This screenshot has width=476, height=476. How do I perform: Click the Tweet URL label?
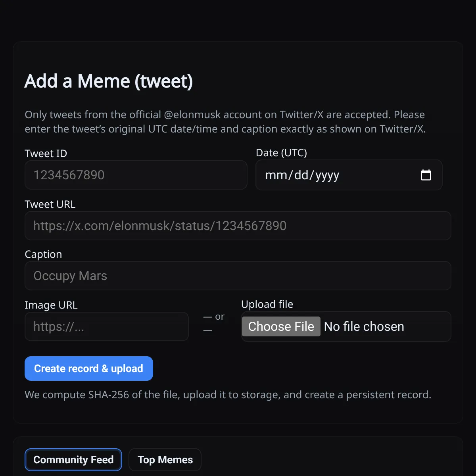tap(50, 204)
